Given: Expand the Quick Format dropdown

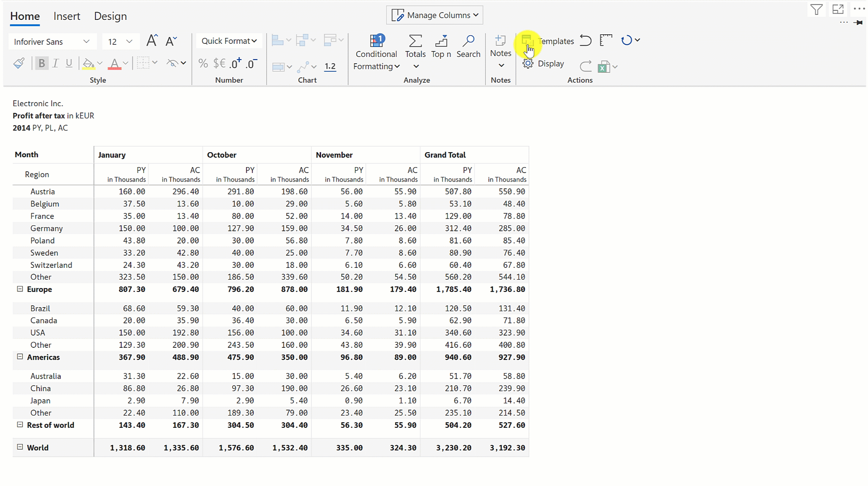Looking at the screenshot, I should tap(229, 41).
